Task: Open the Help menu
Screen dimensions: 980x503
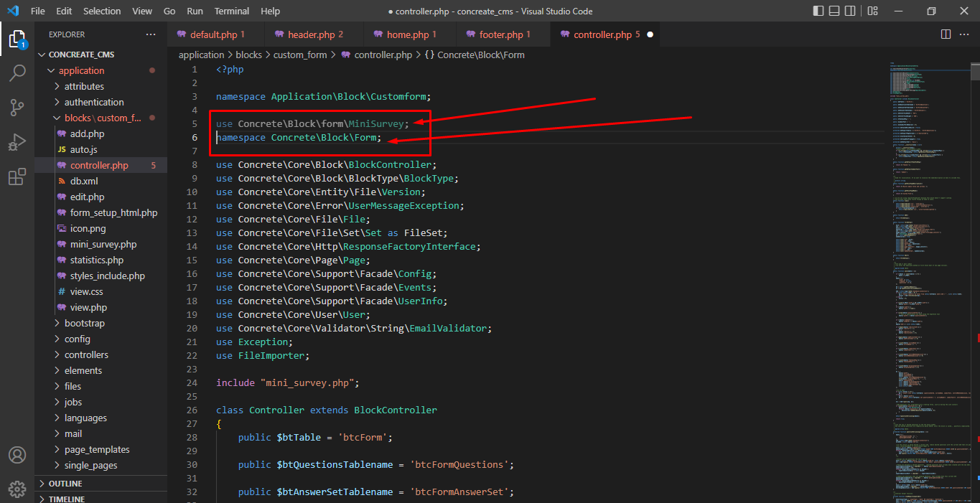Action: tap(270, 11)
